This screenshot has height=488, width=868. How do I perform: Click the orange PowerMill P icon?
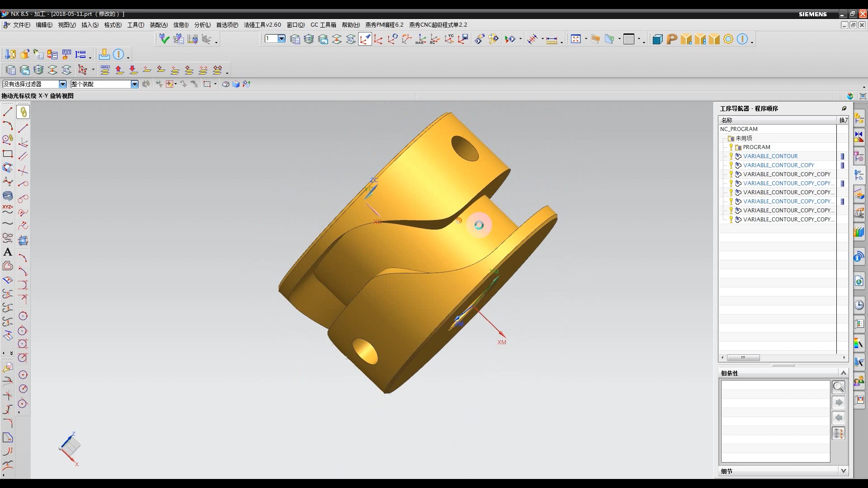coord(672,39)
